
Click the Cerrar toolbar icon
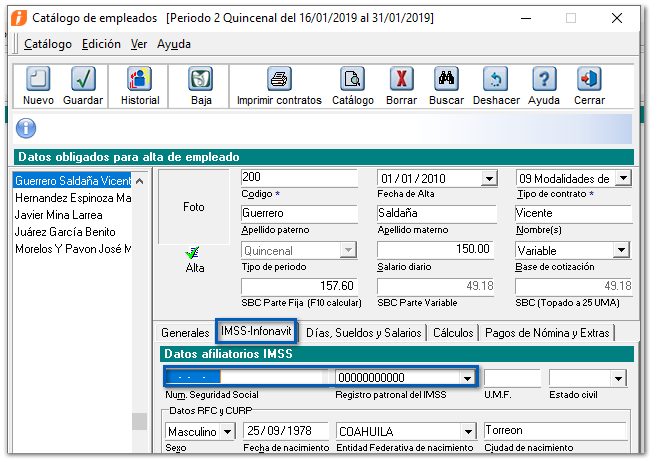click(589, 80)
